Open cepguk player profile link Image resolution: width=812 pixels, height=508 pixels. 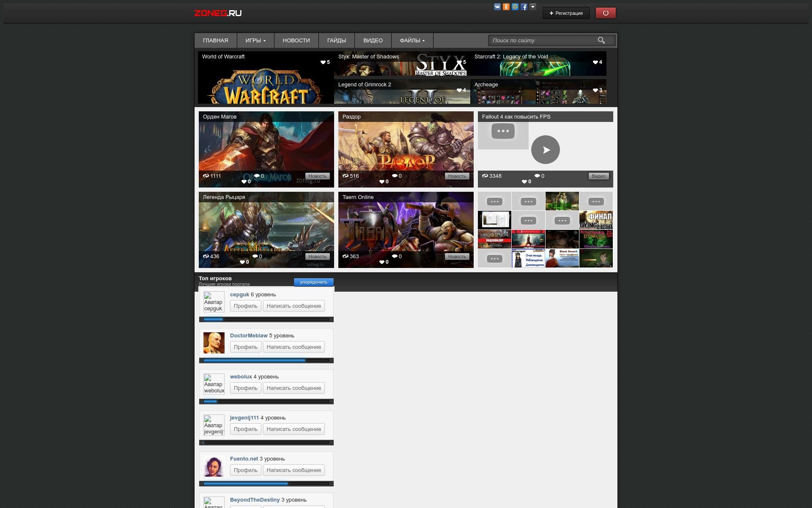point(239,295)
